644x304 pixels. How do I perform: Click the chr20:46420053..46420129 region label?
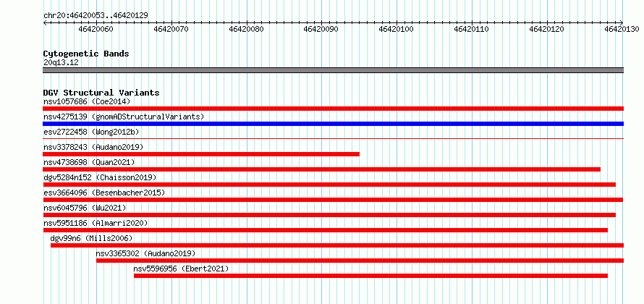(96, 16)
